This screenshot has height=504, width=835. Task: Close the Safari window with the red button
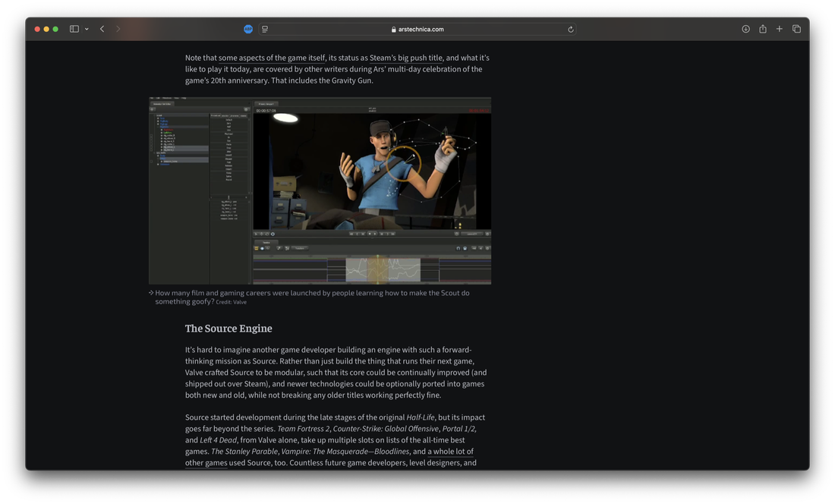click(x=37, y=30)
